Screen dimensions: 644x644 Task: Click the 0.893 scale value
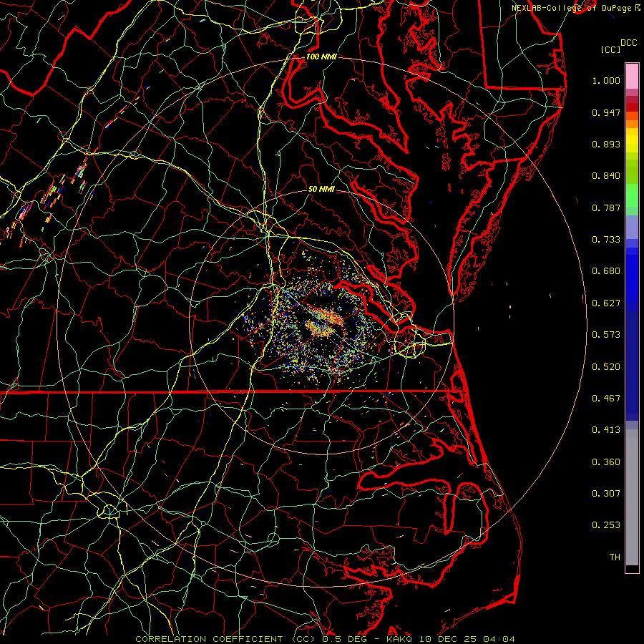point(606,144)
